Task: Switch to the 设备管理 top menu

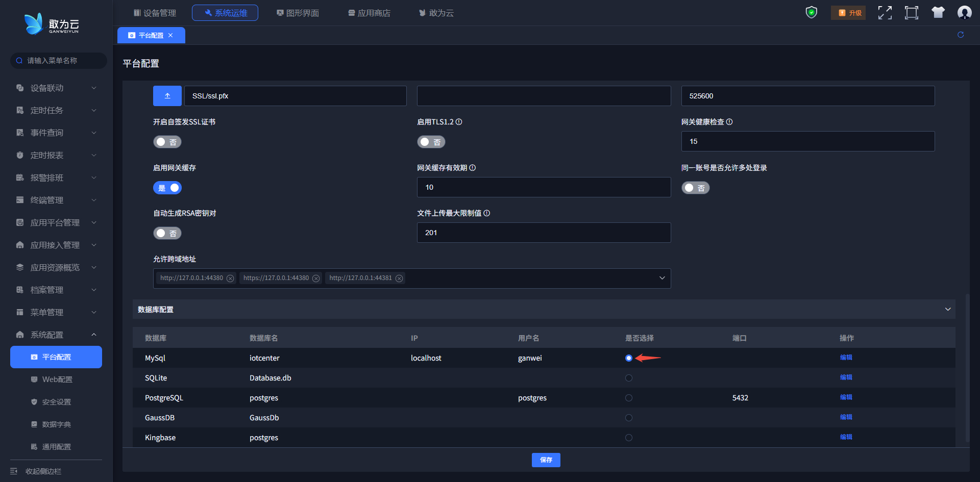Action: [x=155, y=13]
